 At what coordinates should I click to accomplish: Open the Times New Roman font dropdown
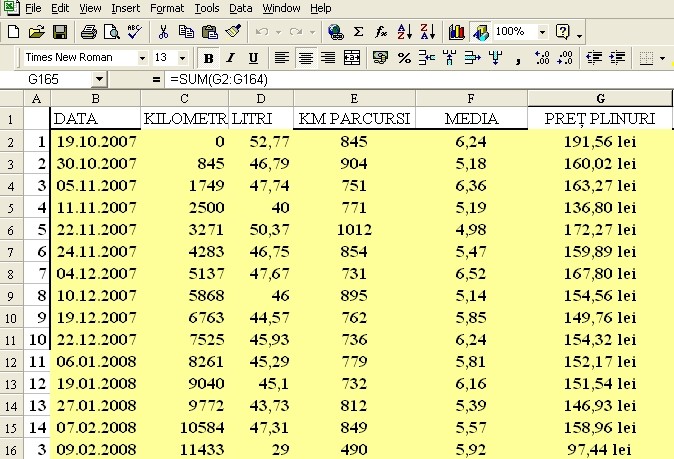coord(142,58)
